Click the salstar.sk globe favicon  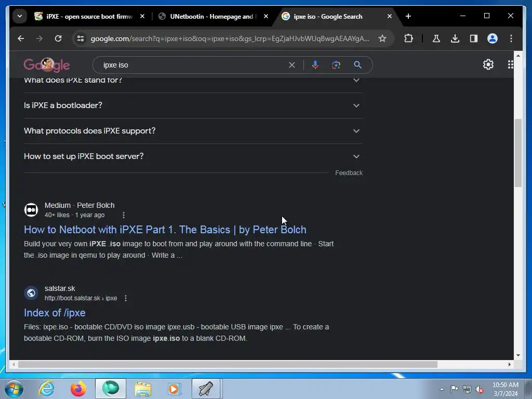31,293
